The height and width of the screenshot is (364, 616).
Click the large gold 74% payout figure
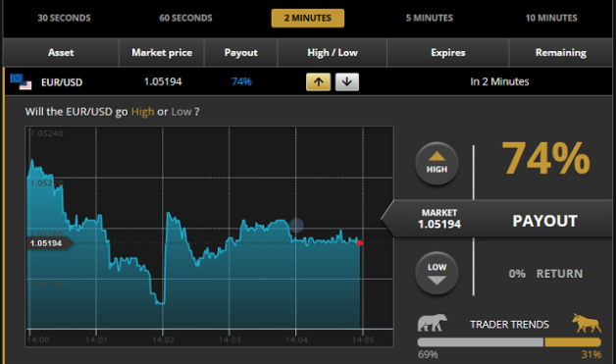tap(545, 158)
